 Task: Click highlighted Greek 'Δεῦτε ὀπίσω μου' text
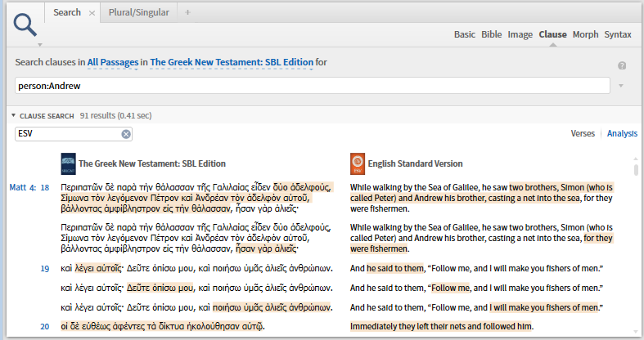tap(160, 288)
